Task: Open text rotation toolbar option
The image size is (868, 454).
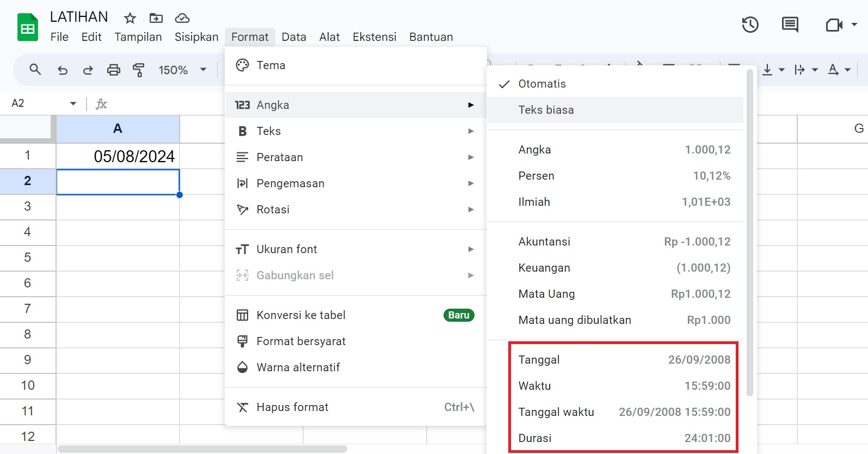Action: point(833,70)
